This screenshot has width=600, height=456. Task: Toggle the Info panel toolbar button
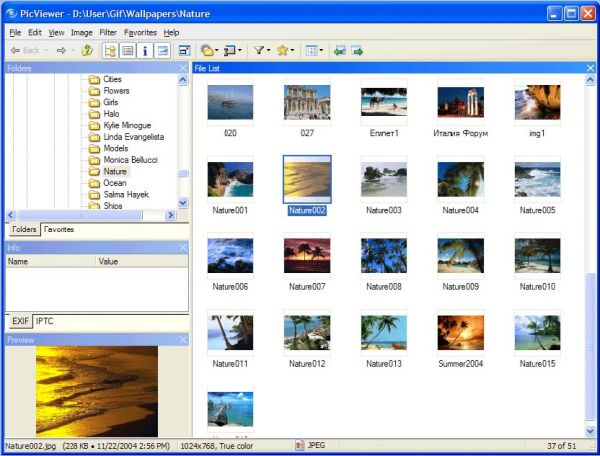(x=143, y=50)
